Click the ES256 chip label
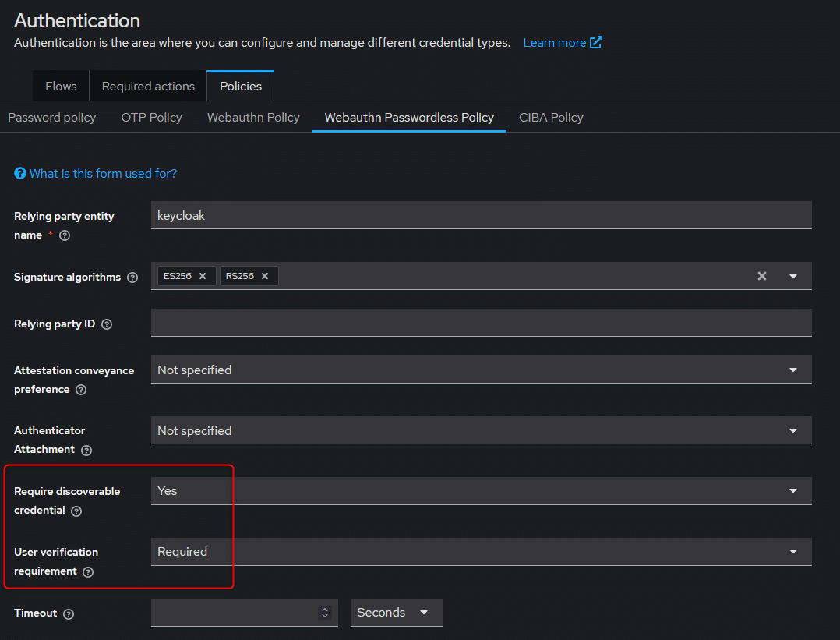840x640 pixels. tap(178, 276)
